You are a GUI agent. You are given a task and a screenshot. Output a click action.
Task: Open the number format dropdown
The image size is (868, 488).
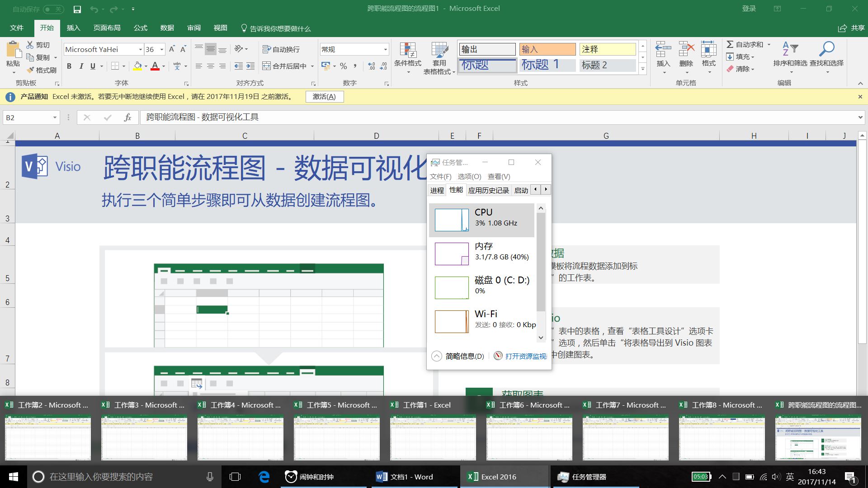[x=385, y=49]
